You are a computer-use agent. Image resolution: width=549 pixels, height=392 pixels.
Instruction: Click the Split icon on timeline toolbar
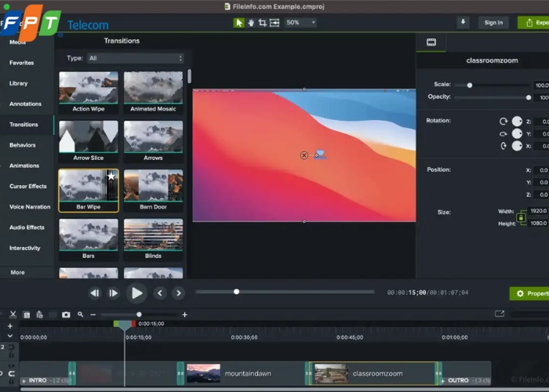pos(53,314)
